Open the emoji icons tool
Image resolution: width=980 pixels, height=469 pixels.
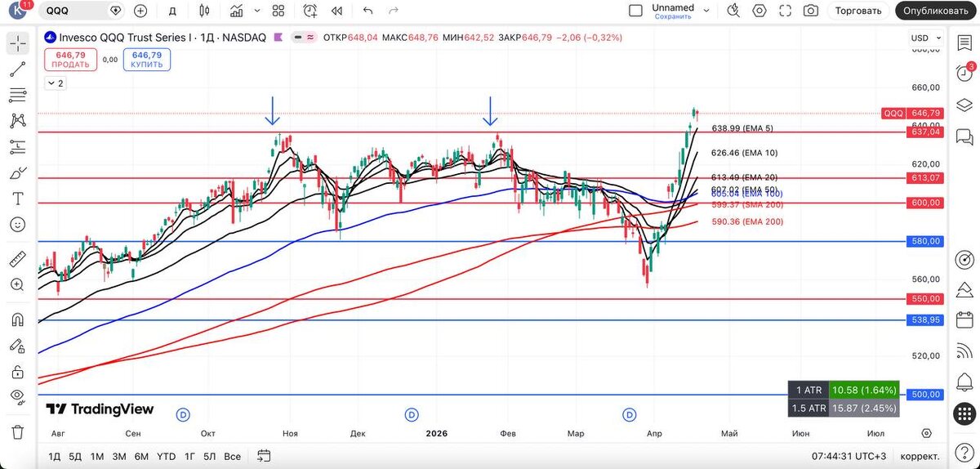pyautogui.click(x=18, y=224)
